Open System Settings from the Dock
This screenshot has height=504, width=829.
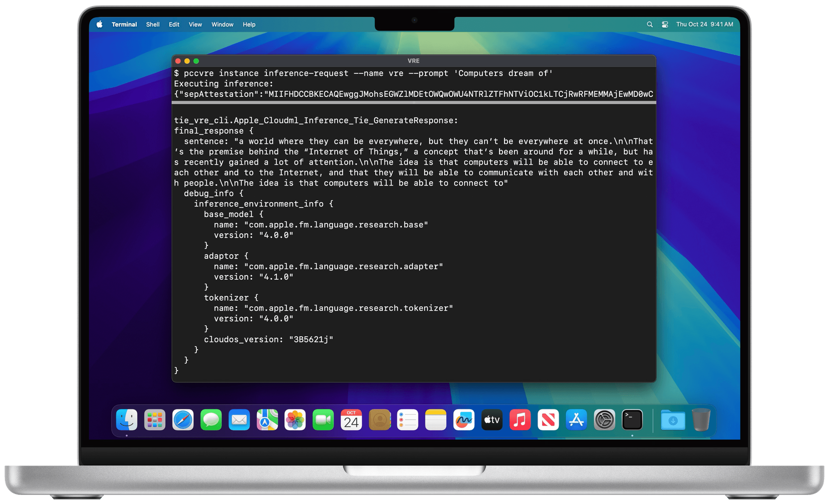[604, 420]
